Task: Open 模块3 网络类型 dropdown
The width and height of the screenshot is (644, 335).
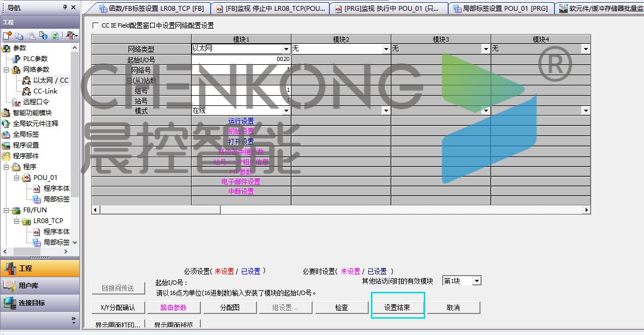Action: (x=486, y=49)
